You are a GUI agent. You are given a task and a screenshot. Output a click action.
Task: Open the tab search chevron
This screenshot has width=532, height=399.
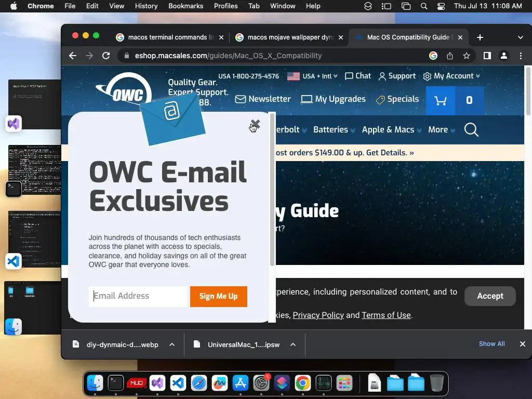click(x=521, y=37)
